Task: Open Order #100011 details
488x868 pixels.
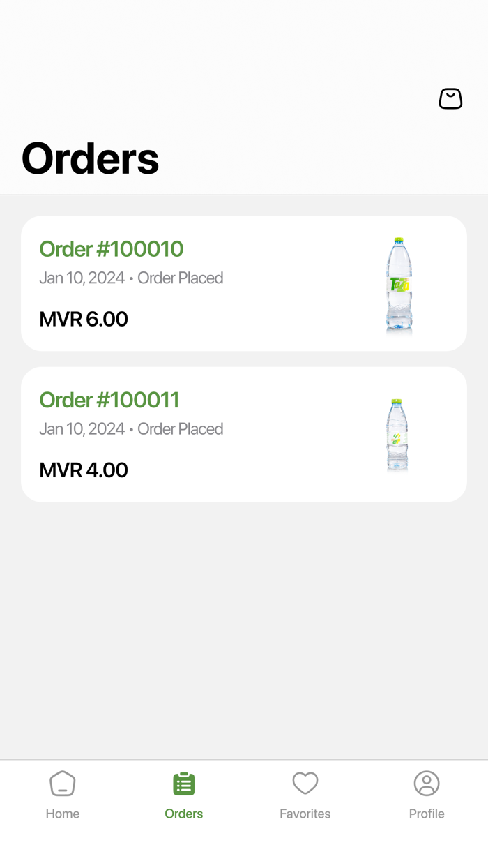Action: [110, 400]
